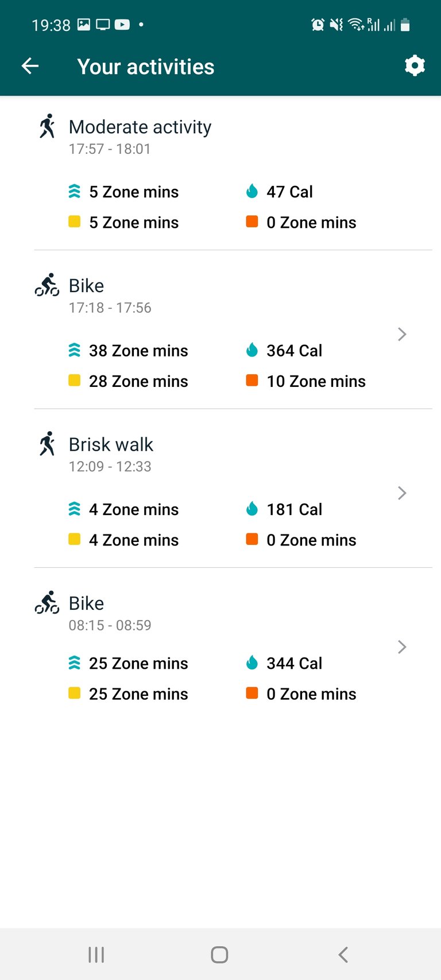Tap the flame icon beside 47 Cal
The image size is (441, 980).
point(252,191)
